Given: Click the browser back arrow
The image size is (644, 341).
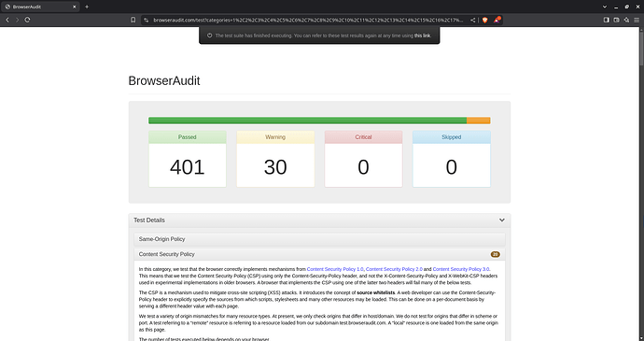Looking at the screenshot, I should point(7,20).
